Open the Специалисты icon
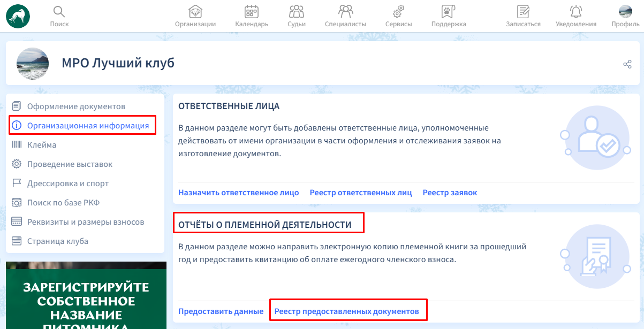Screen dimensions: 644x329 tap(345, 11)
